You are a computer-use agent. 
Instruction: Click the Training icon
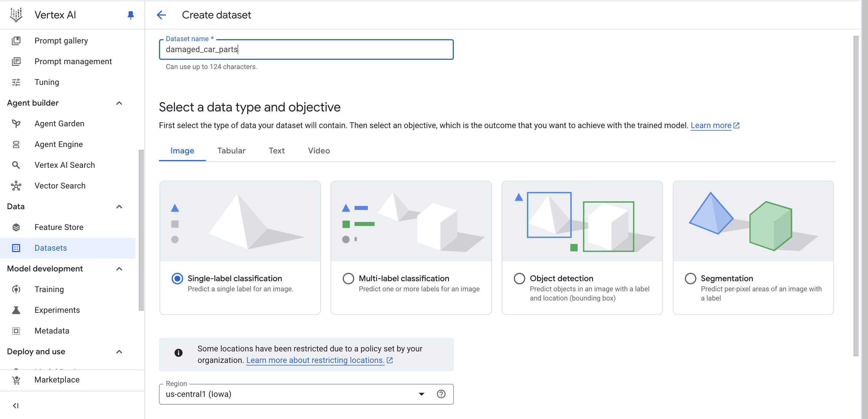16,289
